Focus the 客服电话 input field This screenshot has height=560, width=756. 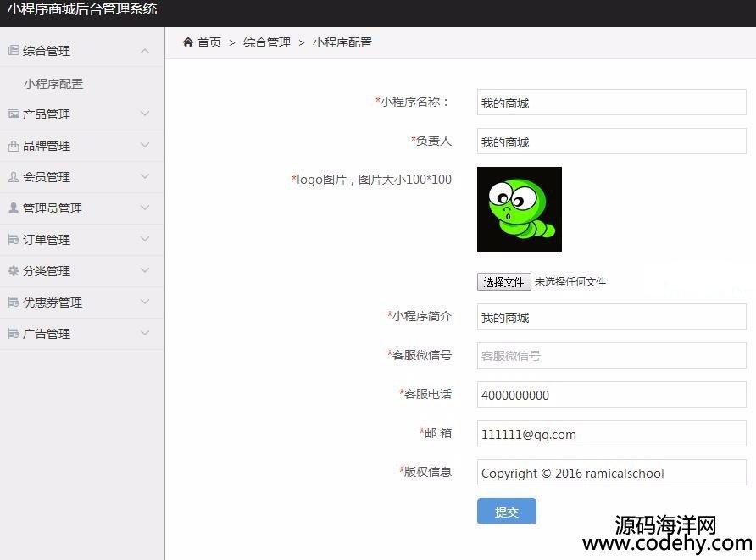point(611,395)
